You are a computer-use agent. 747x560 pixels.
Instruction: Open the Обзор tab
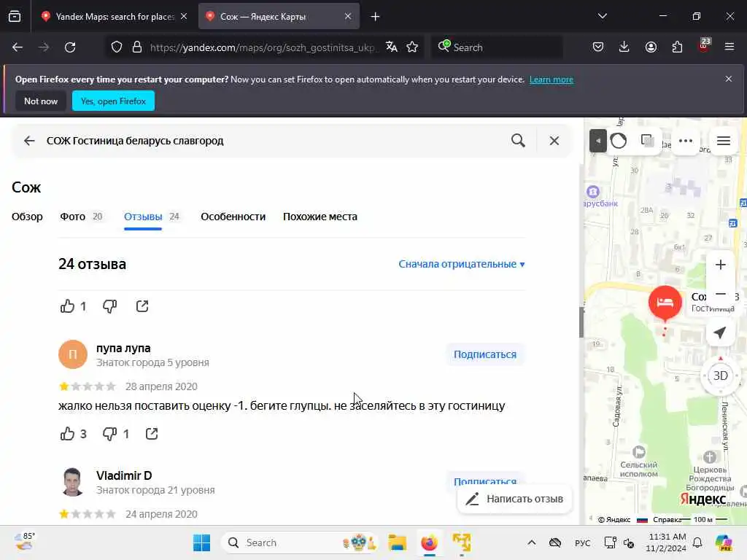coord(27,217)
